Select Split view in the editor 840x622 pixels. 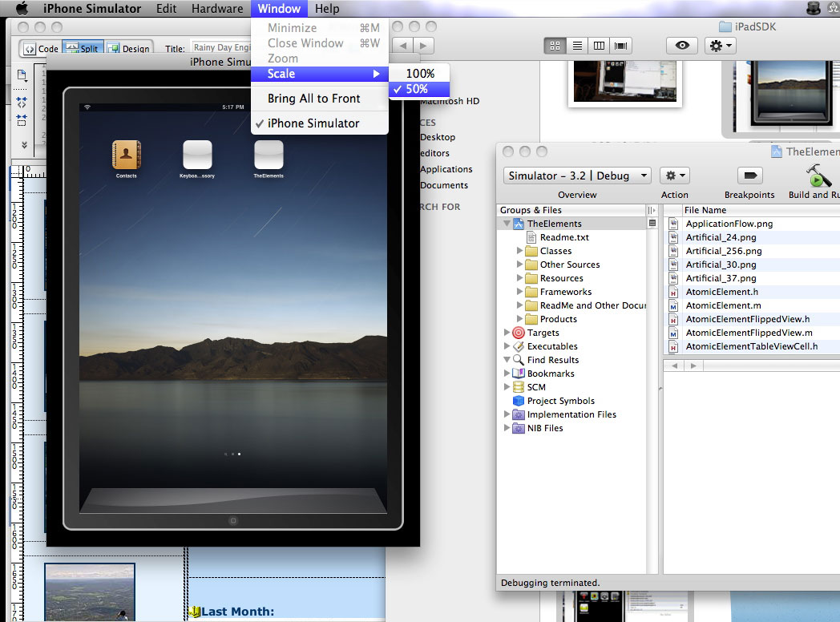(x=83, y=48)
